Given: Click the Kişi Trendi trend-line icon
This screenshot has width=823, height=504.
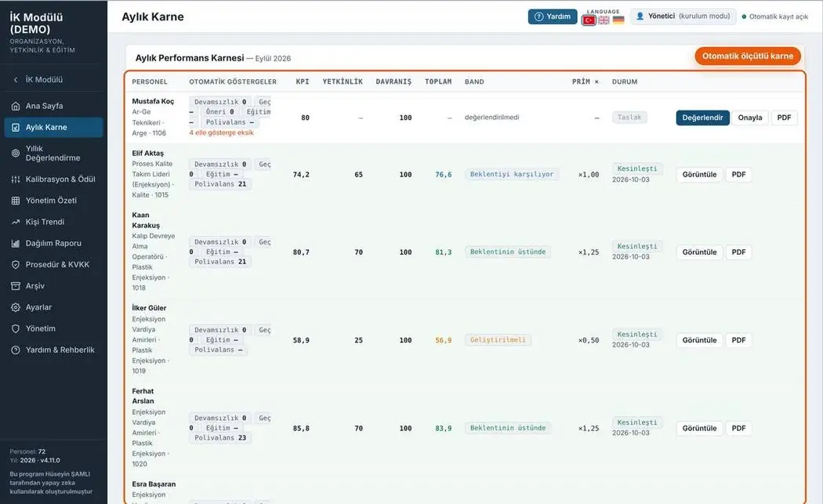Looking at the screenshot, I should tap(16, 222).
